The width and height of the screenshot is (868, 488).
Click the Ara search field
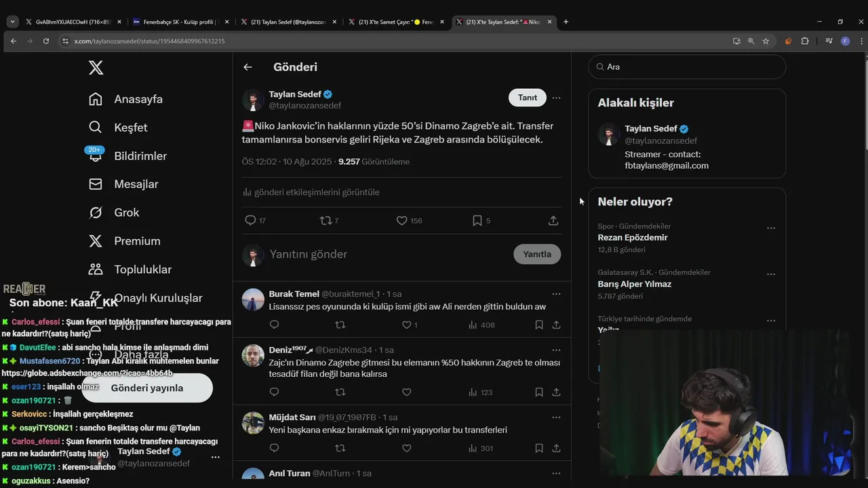(687, 67)
